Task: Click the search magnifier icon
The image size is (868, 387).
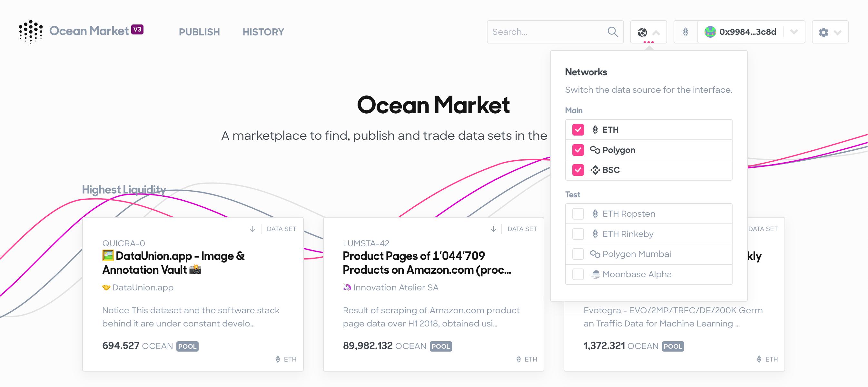Action: 613,32
